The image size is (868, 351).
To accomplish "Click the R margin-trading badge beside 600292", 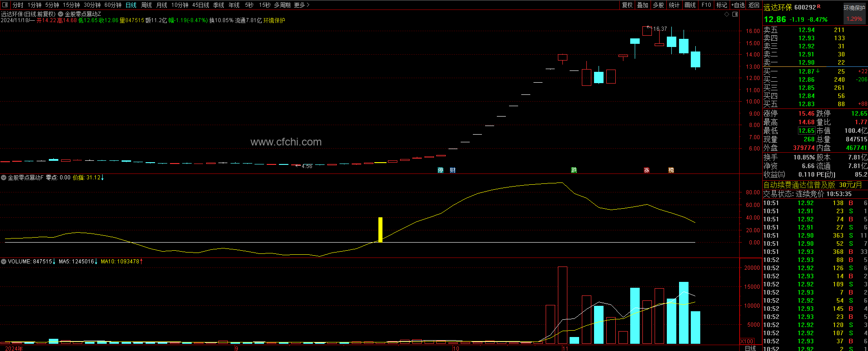I will coord(819,6).
